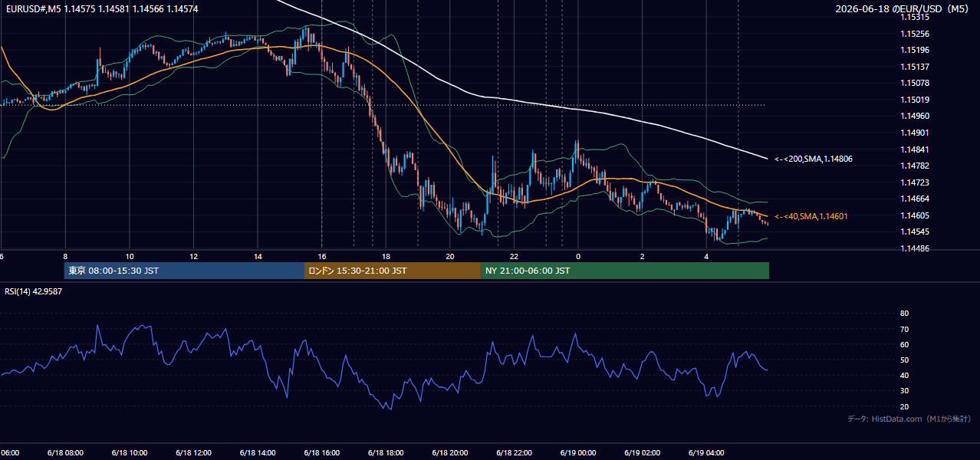Click the RSI(14) 42.9587 indicator label
The width and height of the screenshot is (980, 460).
click(x=34, y=291)
